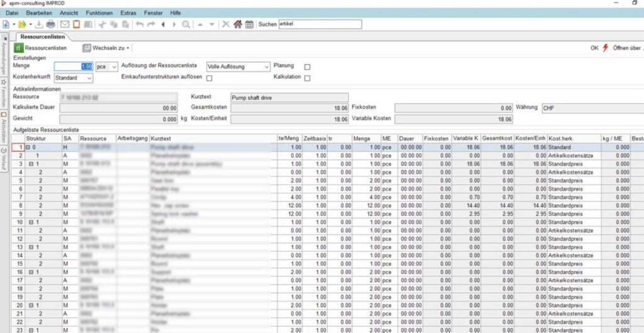Viewport: 644px width, 333px height.
Task: Collapse tree node in row 3
Action: click(31, 164)
